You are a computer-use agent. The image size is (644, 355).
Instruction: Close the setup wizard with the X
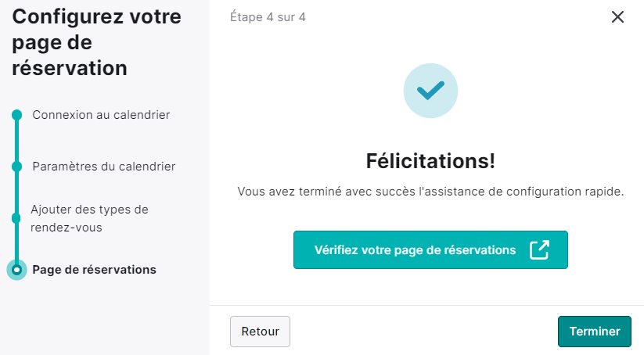pos(617,17)
